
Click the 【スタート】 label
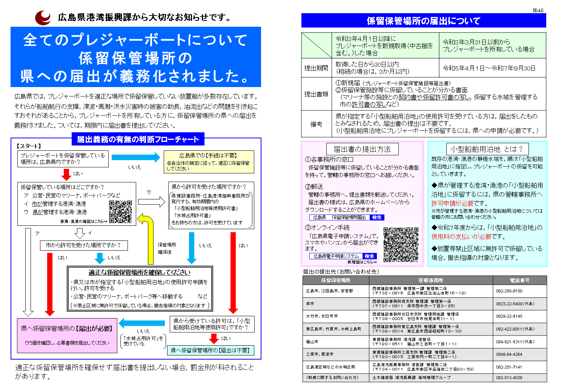click(x=29, y=146)
